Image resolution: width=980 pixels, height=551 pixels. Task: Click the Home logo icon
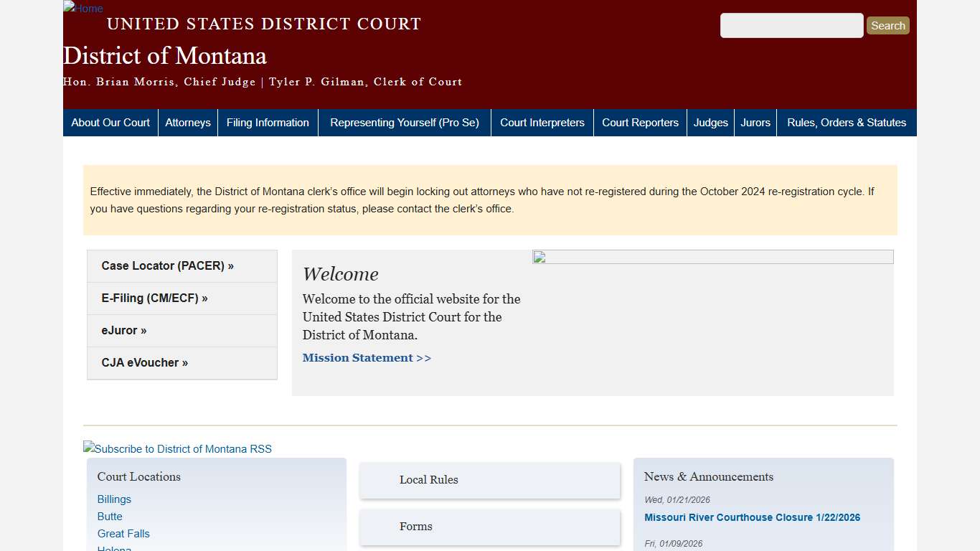[x=82, y=9]
